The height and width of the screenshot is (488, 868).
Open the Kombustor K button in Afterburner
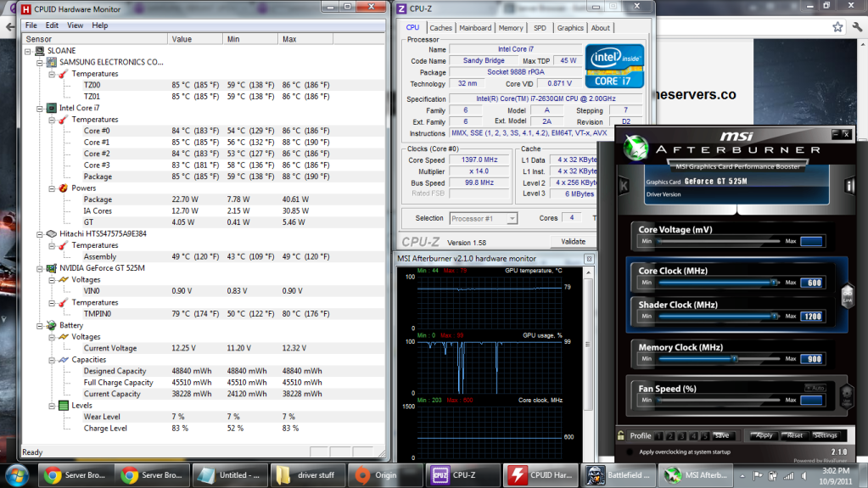click(624, 186)
